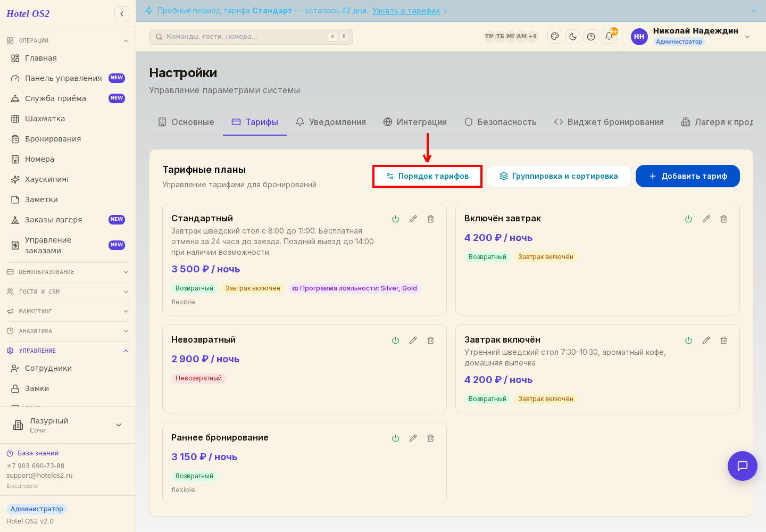Edit the Невозвратный tariff
Image resolution: width=766 pixels, height=532 pixels.
(x=413, y=340)
